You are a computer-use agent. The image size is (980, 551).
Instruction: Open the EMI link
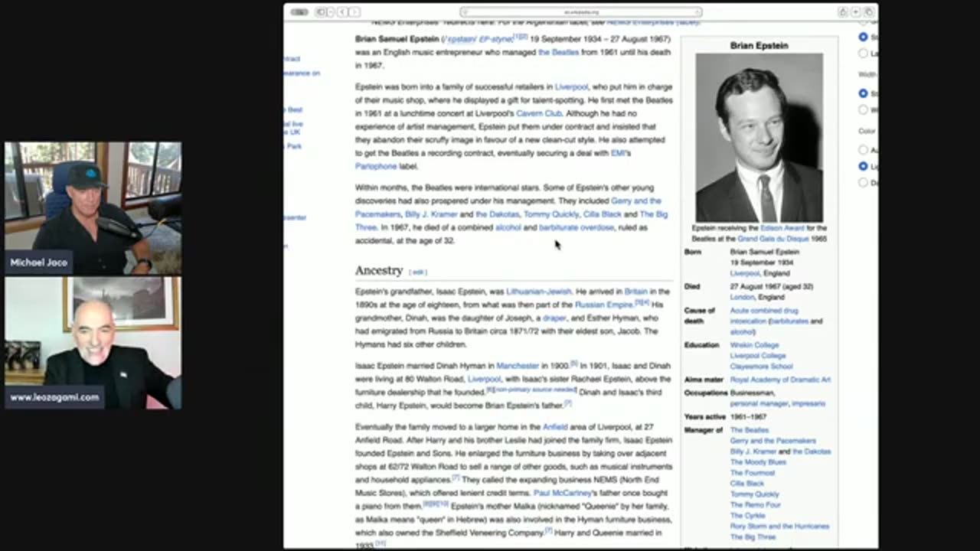[x=619, y=153]
